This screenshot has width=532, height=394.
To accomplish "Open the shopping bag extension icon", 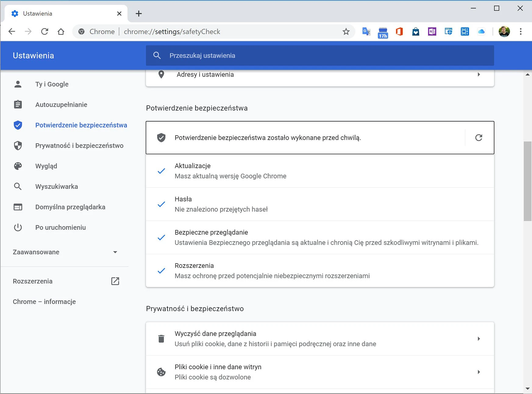I will point(416,31).
